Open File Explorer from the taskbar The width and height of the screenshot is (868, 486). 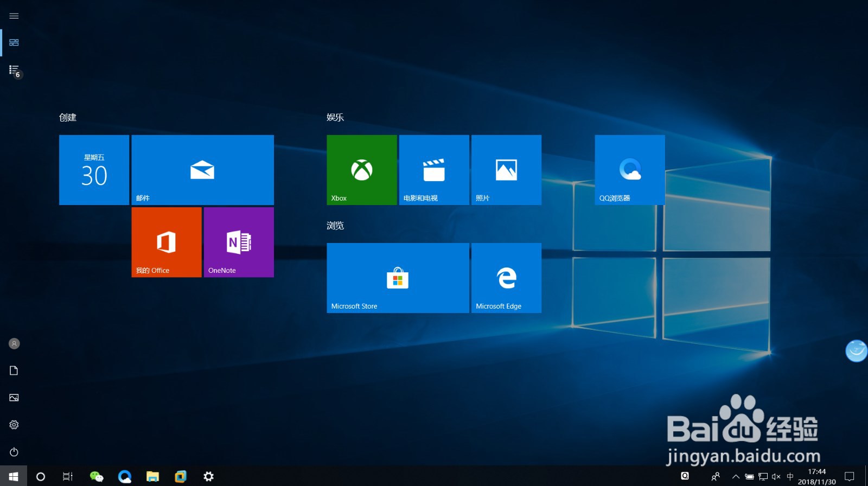152,476
